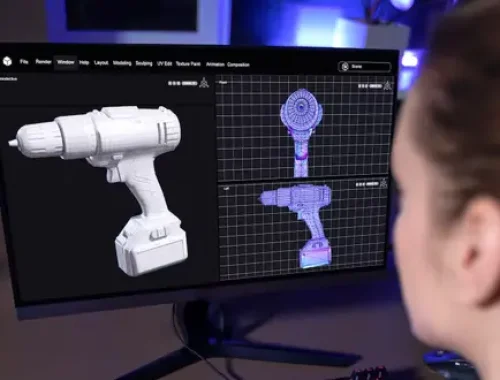The width and height of the screenshot is (500, 380).
Task: Open the Window menu
Action: click(x=65, y=62)
